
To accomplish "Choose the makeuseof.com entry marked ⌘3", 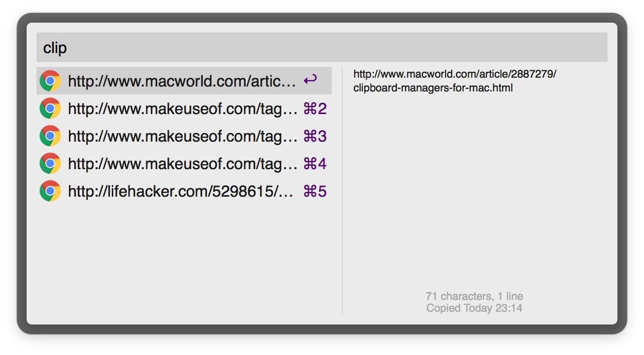I will (184, 136).
